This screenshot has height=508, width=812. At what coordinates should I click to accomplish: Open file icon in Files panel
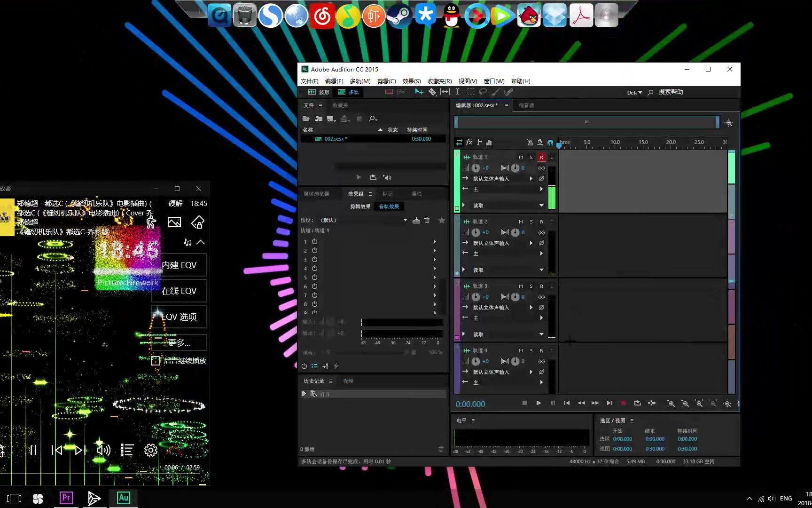[306, 119]
